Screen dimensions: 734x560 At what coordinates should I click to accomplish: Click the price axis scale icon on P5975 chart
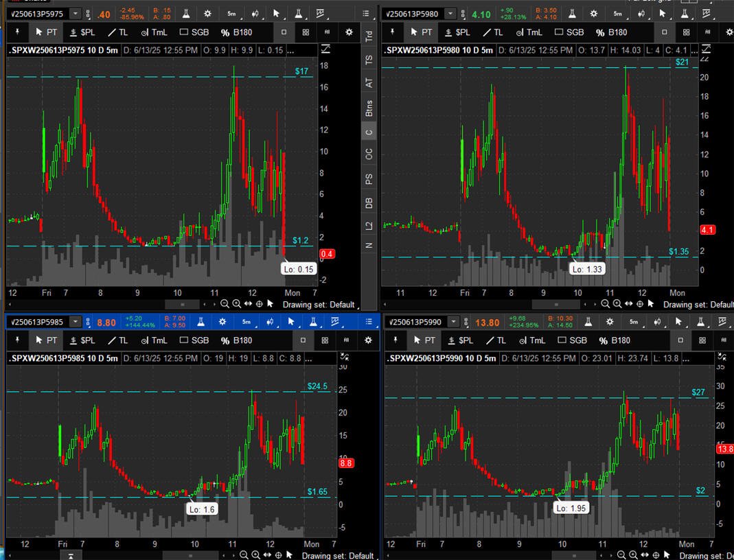(x=325, y=49)
